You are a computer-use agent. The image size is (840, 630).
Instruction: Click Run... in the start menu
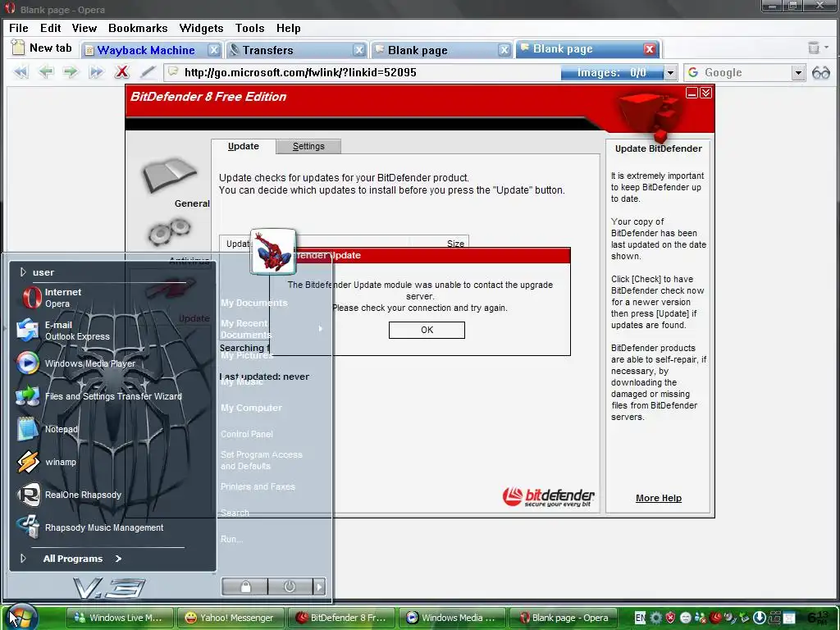tap(231, 539)
